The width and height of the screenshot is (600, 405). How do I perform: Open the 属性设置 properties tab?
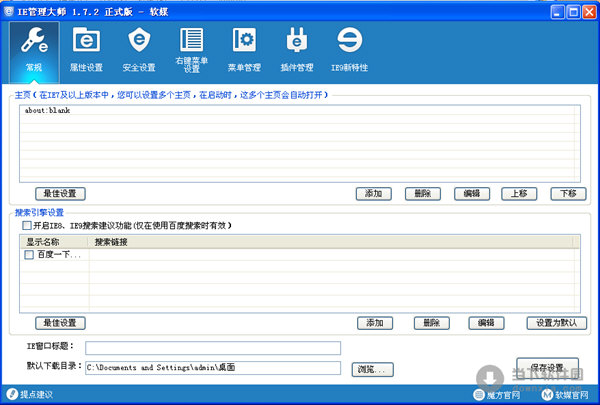click(86, 50)
